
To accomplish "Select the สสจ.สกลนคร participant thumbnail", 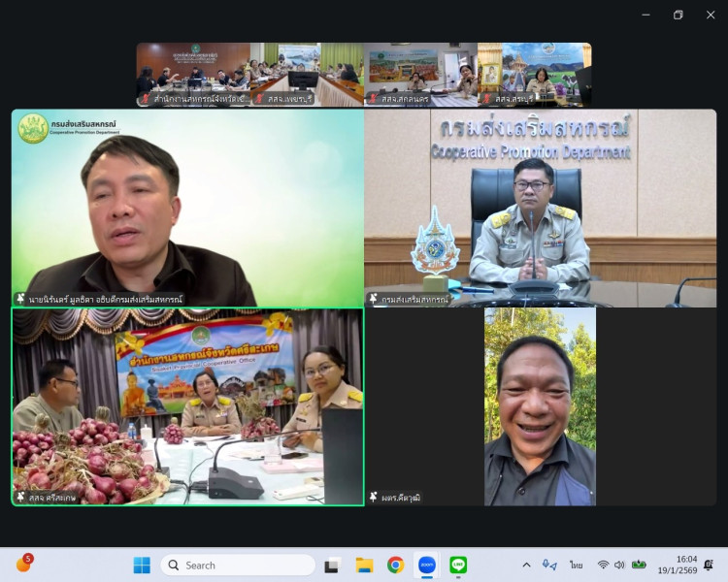I will pyautogui.click(x=420, y=74).
